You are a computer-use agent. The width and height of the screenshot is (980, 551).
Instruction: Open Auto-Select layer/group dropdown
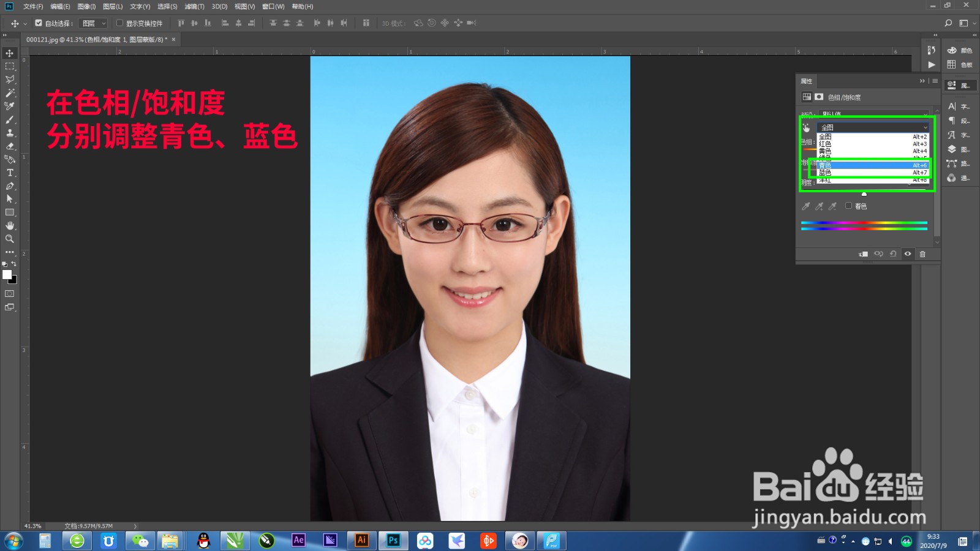coord(94,23)
